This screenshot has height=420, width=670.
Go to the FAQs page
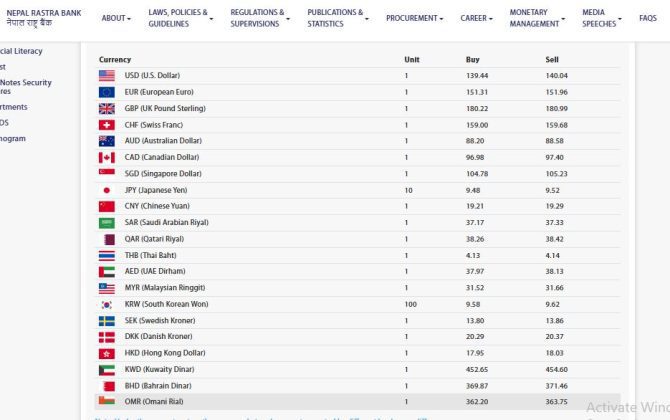pos(648,18)
